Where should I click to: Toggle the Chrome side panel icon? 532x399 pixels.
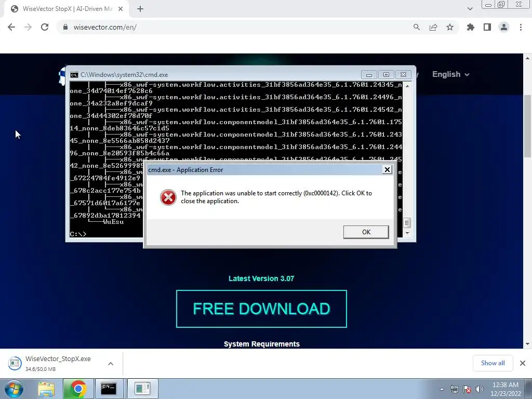pyautogui.click(x=487, y=27)
